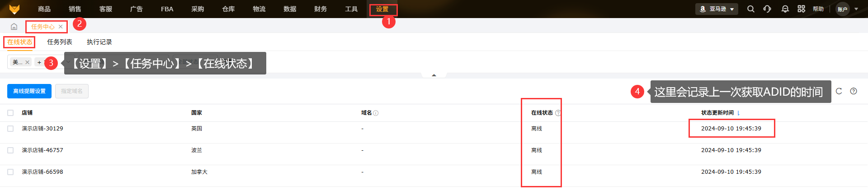Open the 帮助 help link

(x=818, y=9)
